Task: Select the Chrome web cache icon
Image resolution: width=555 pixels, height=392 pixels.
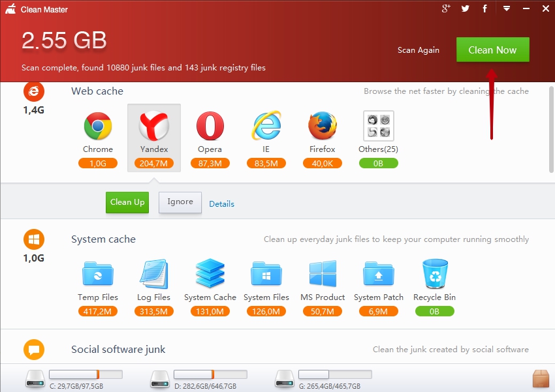Action: [x=97, y=127]
